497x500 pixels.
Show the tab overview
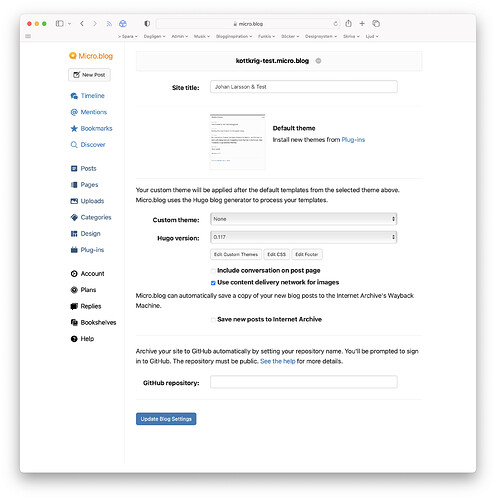coord(376,23)
